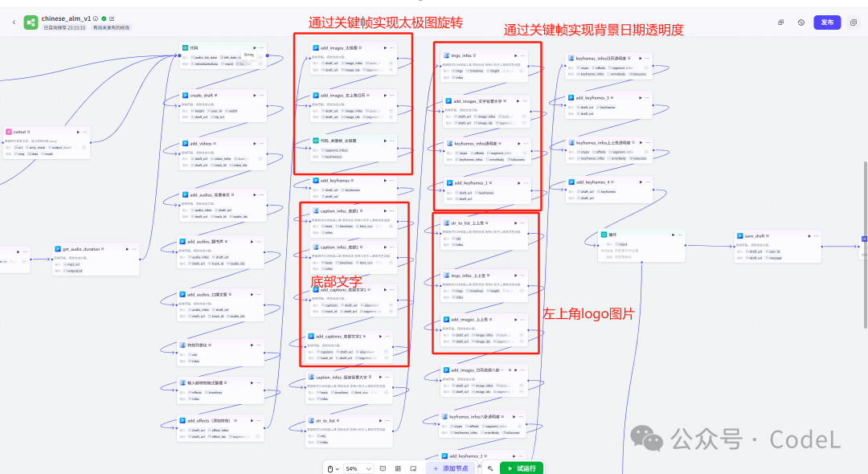868x474 pixels.
Task: Open workflow info icon beside chinese_alm_v1
Action: 96,18
